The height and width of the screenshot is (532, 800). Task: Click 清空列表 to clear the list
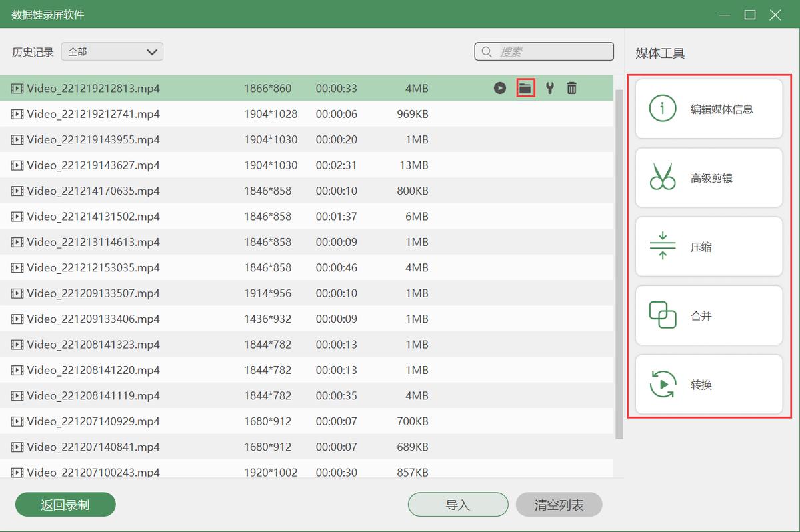(559, 504)
